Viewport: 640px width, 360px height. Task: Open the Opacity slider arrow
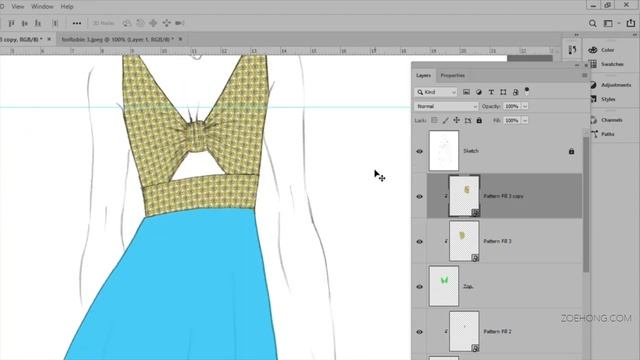click(x=525, y=106)
